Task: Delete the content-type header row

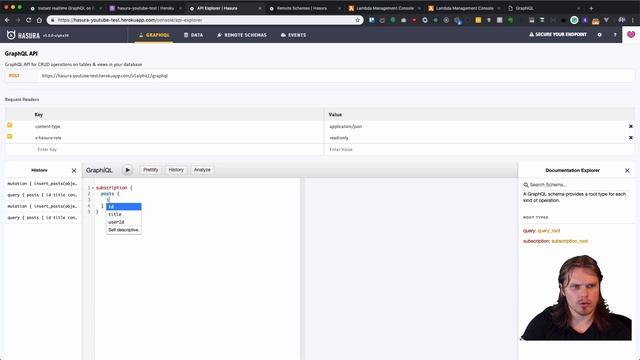Action: (x=631, y=127)
